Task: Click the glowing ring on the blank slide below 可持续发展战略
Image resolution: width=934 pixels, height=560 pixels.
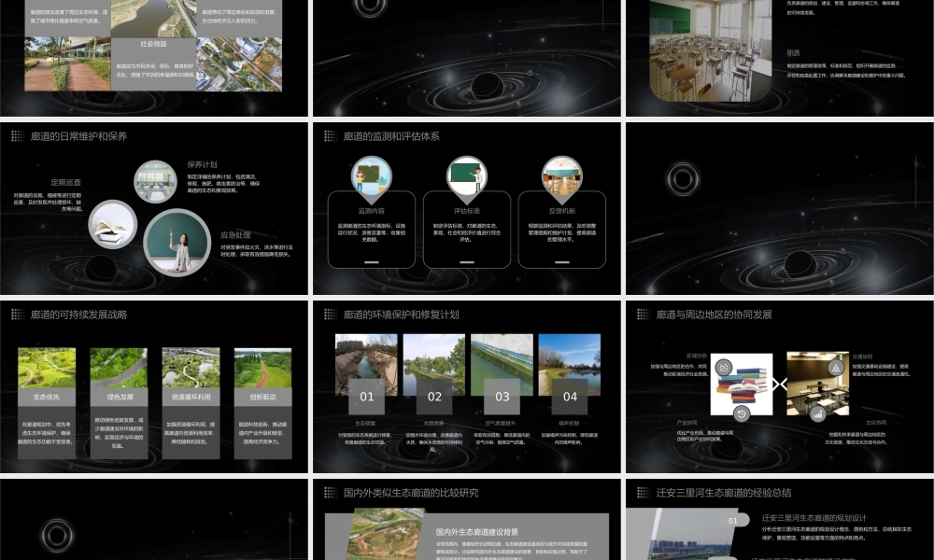Action: click(x=57, y=535)
